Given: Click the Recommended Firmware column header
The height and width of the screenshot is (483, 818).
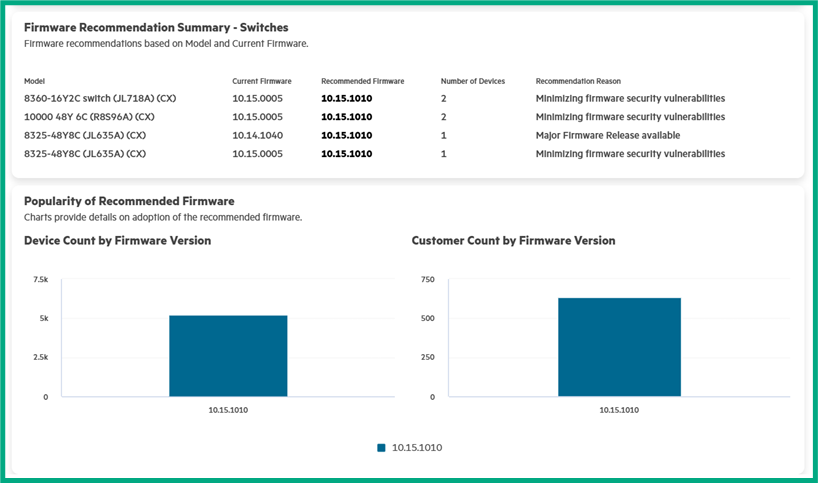Looking at the screenshot, I should (362, 81).
